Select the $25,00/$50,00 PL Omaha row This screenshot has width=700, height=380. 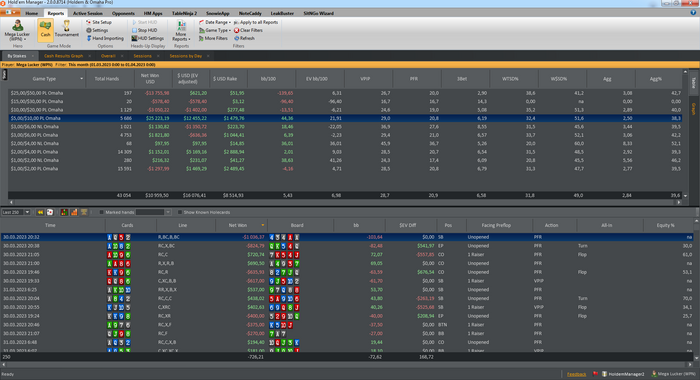point(345,93)
